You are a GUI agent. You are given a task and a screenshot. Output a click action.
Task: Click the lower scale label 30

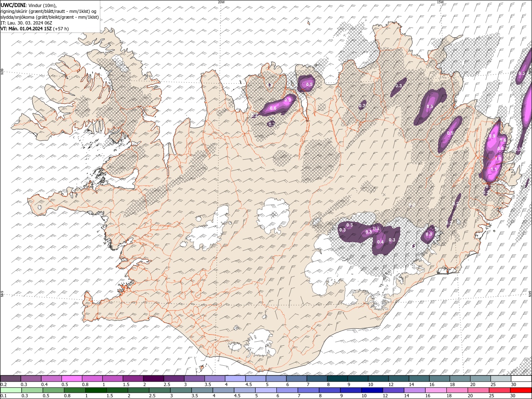click(513, 396)
